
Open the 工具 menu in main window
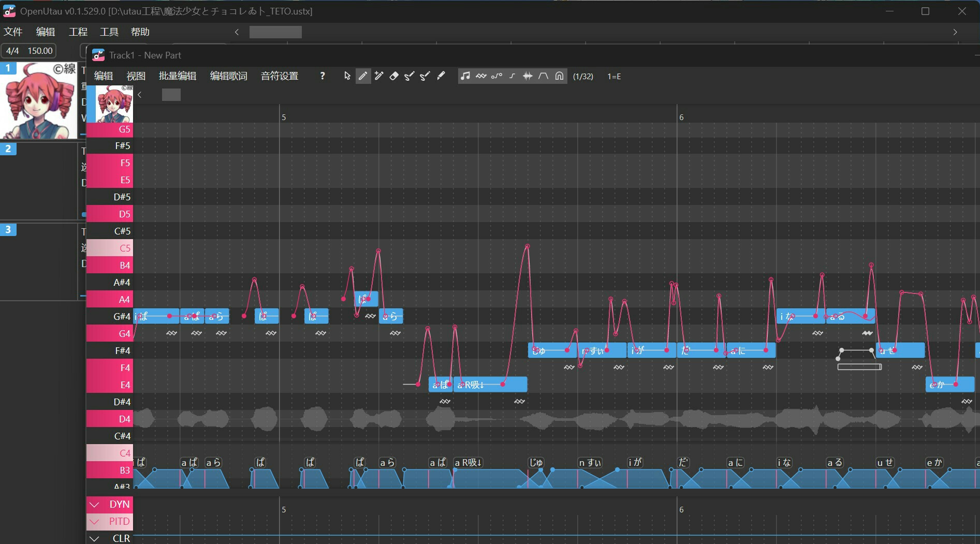(x=109, y=32)
